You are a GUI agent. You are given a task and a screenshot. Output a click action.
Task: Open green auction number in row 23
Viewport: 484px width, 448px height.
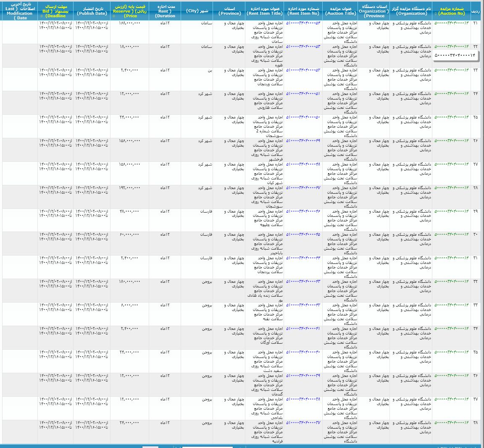tap(451, 70)
